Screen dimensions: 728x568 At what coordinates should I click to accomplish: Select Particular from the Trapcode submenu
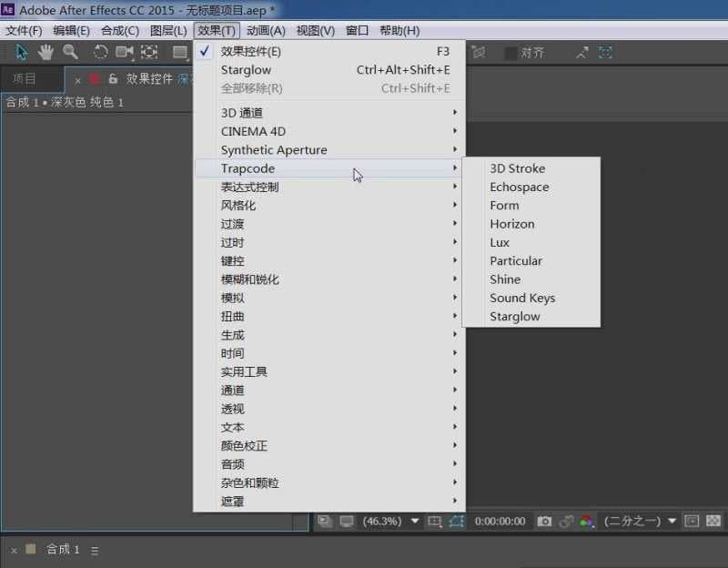[x=516, y=261]
